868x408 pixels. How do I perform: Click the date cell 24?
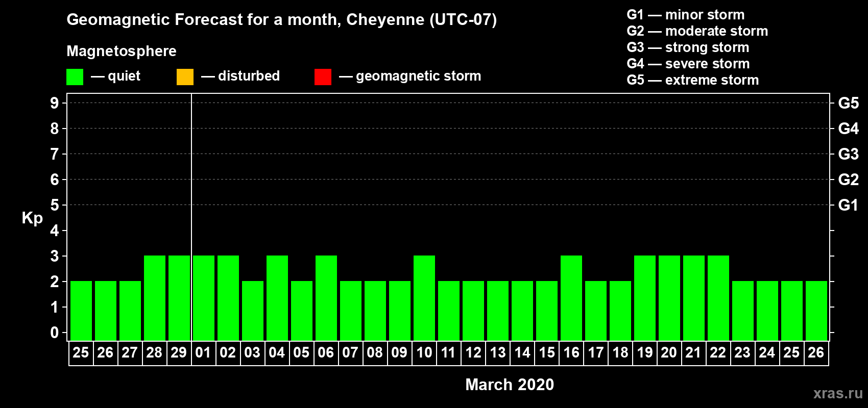(767, 353)
